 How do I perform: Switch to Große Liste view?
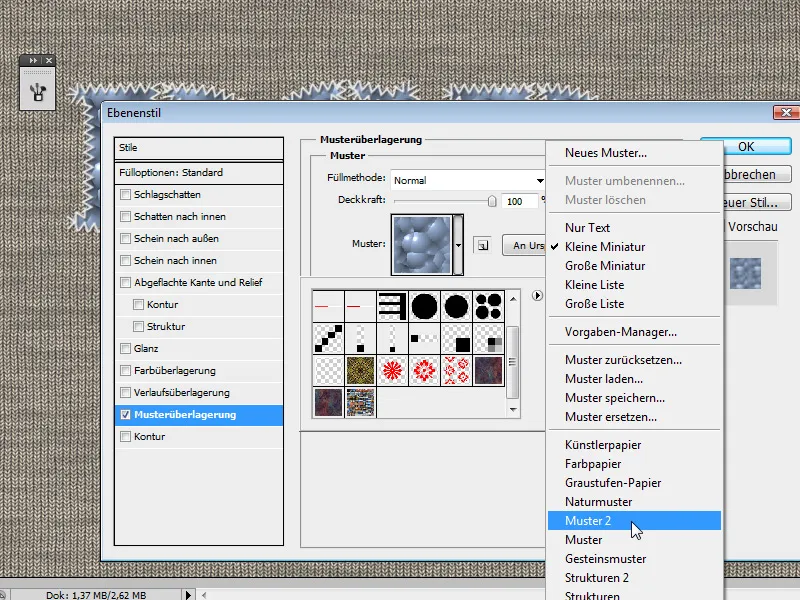pyautogui.click(x=594, y=304)
